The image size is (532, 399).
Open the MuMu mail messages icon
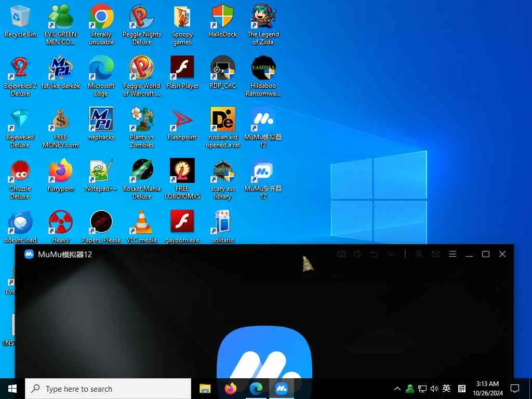[x=436, y=254]
